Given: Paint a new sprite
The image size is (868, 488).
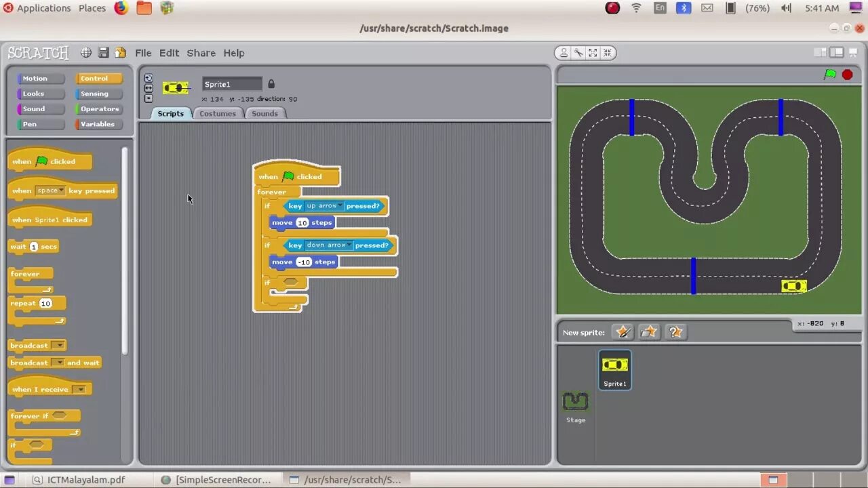Looking at the screenshot, I should pos(623,332).
